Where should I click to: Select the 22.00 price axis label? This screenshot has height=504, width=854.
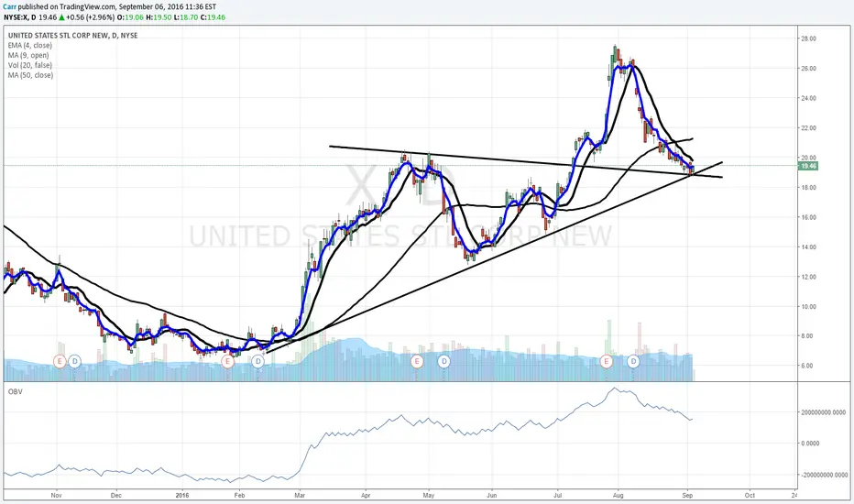click(808, 128)
